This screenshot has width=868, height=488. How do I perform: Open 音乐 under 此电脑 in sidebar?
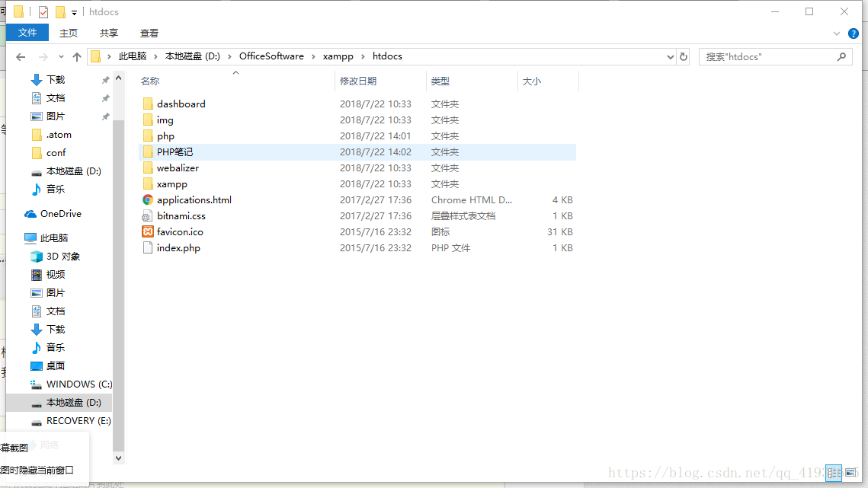click(56, 347)
